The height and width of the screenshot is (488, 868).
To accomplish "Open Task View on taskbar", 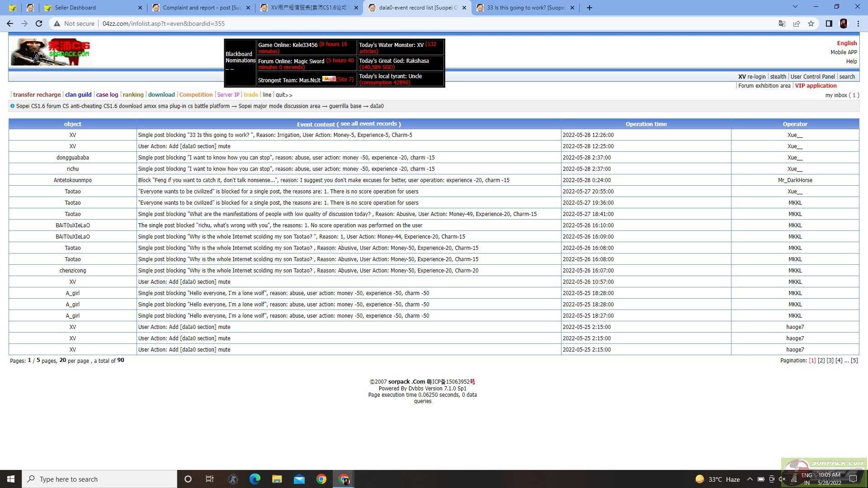I will pyautogui.click(x=210, y=479).
